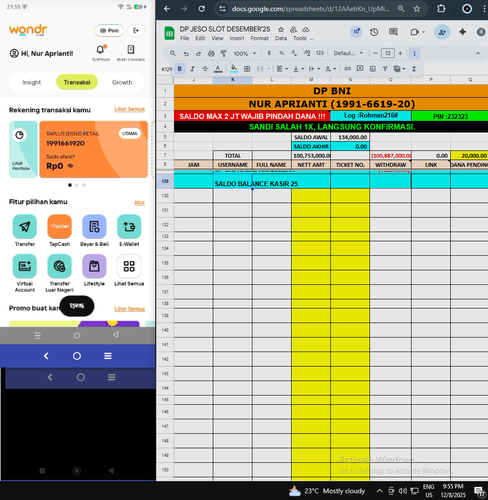
Task: Open text wrapping dropdown
Action: point(314,69)
